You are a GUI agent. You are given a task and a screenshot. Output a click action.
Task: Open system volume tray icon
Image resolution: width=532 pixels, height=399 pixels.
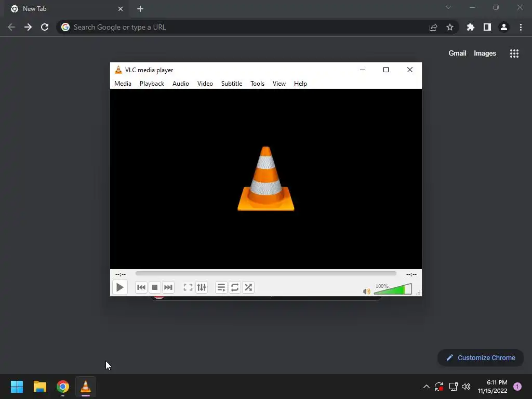tap(466, 387)
